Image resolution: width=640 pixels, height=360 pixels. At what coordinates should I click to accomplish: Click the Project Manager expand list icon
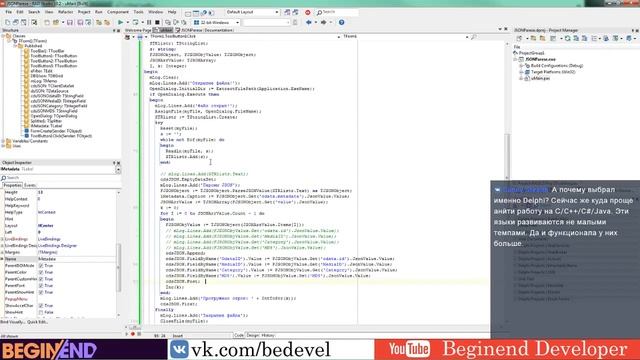[594, 38]
